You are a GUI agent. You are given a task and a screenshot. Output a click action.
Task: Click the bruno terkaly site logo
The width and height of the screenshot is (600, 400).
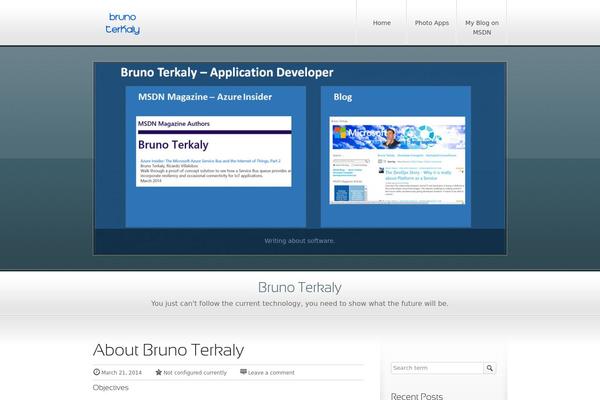pyautogui.click(x=122, y=23)
